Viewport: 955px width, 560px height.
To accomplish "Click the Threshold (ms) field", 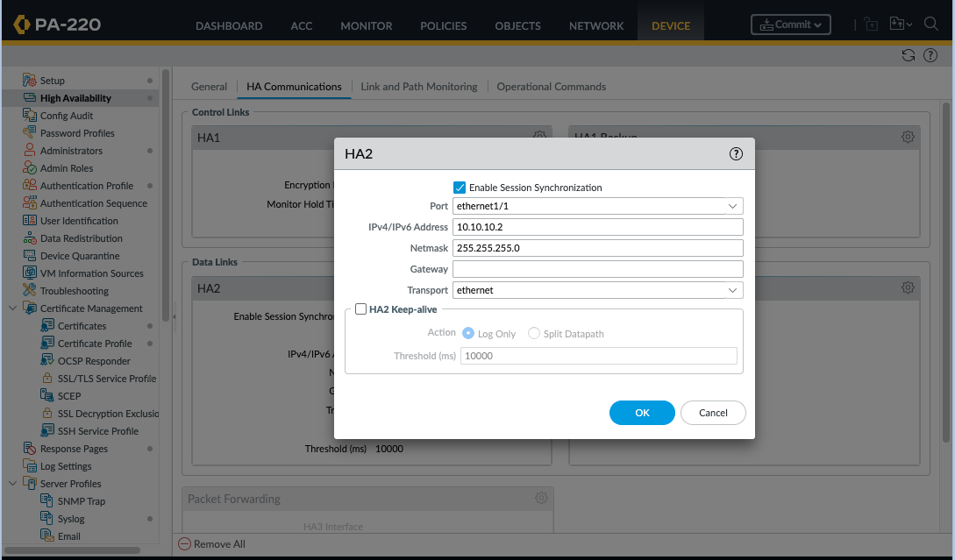I will pyautogui.click(x=599, y=356).
